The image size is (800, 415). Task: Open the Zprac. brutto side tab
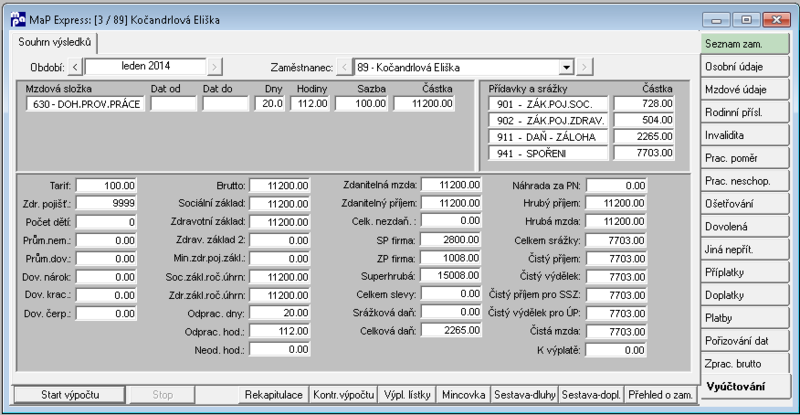(744, 363)
